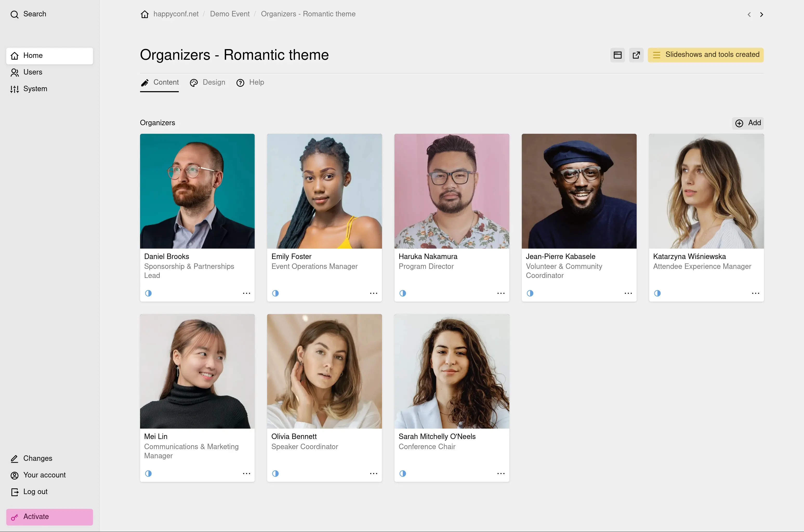804x532 pixels.
Task: Open more options menu for Emily Foster
Action: (x=373, y=293)
